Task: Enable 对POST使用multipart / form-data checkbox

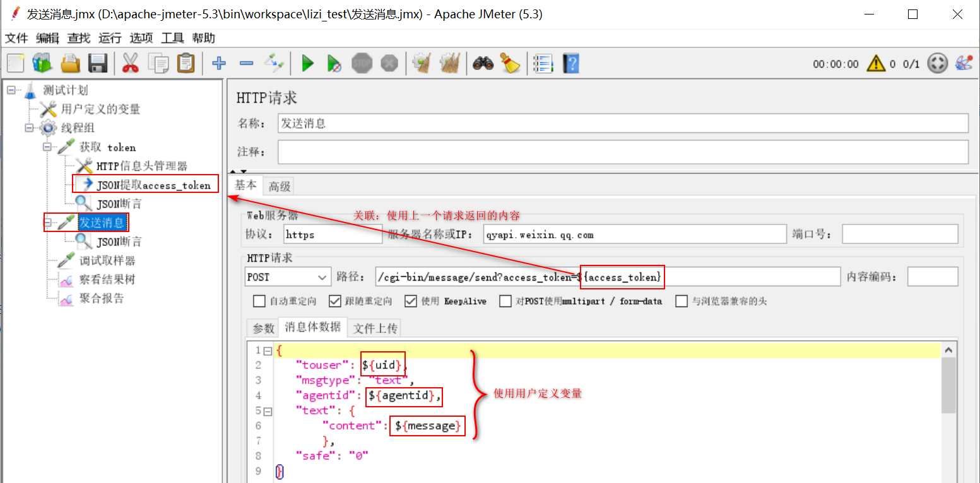Action: [505, 301]
